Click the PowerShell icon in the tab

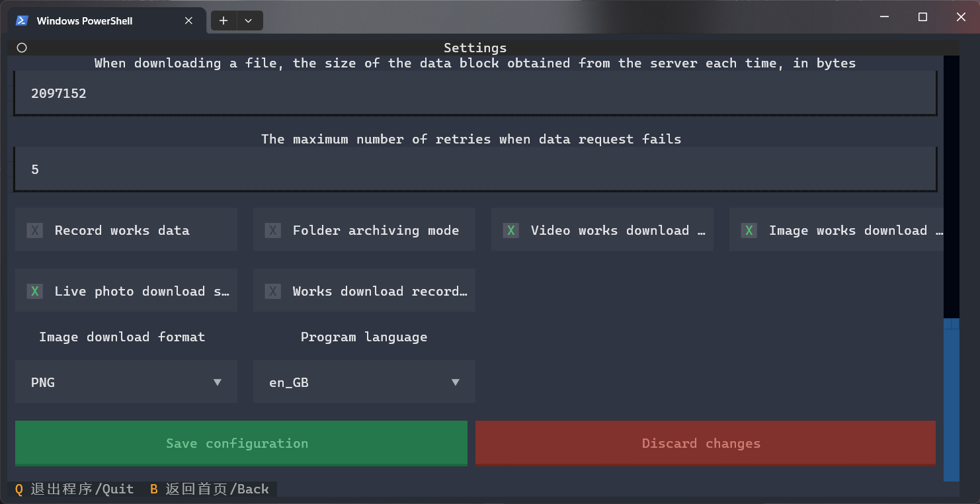(22, 21)
